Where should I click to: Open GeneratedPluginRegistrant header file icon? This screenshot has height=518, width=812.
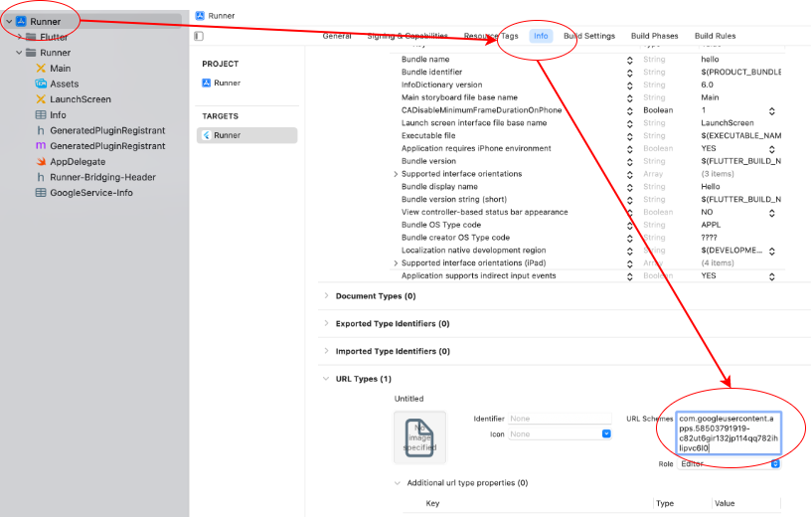coord(41,130)
